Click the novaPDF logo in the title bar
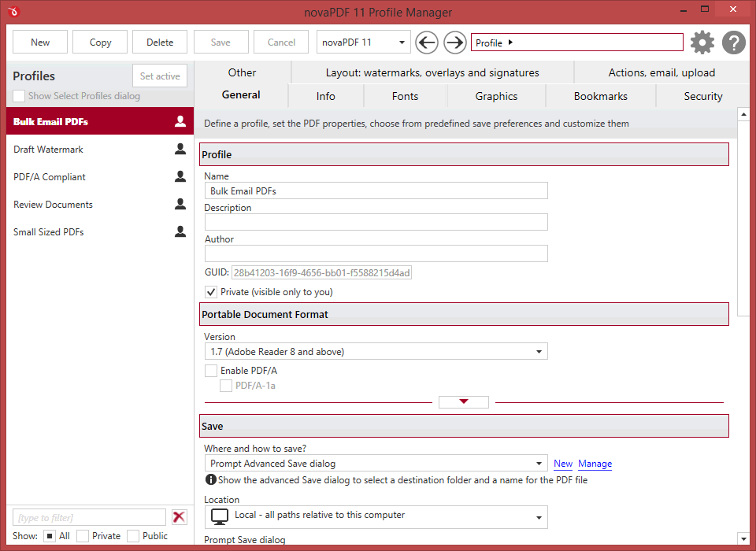Screen dimensions: 756x551 click(x=13, y=11)
